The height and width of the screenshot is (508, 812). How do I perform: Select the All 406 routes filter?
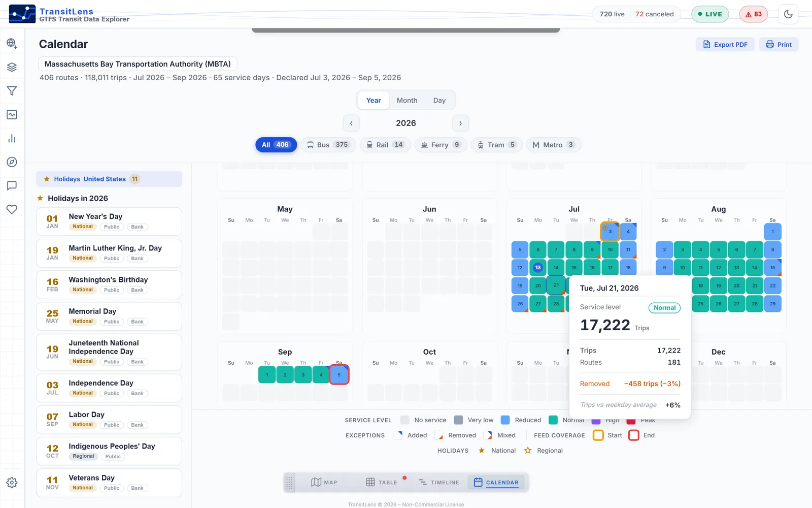pos(276,145)
